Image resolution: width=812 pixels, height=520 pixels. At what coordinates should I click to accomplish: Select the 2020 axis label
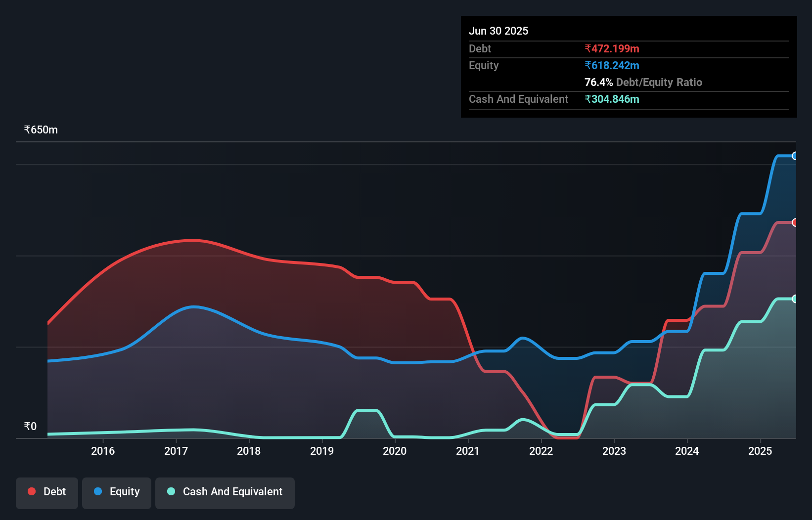[x=394, y=451]
